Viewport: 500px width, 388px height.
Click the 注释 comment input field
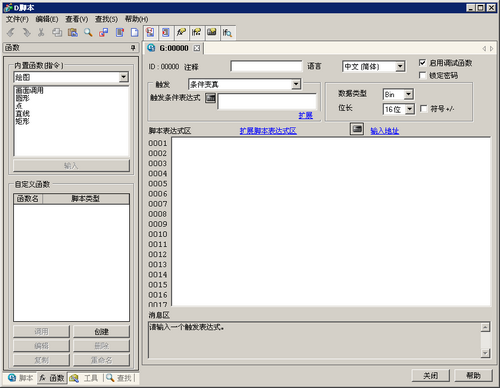pos(266,66)
